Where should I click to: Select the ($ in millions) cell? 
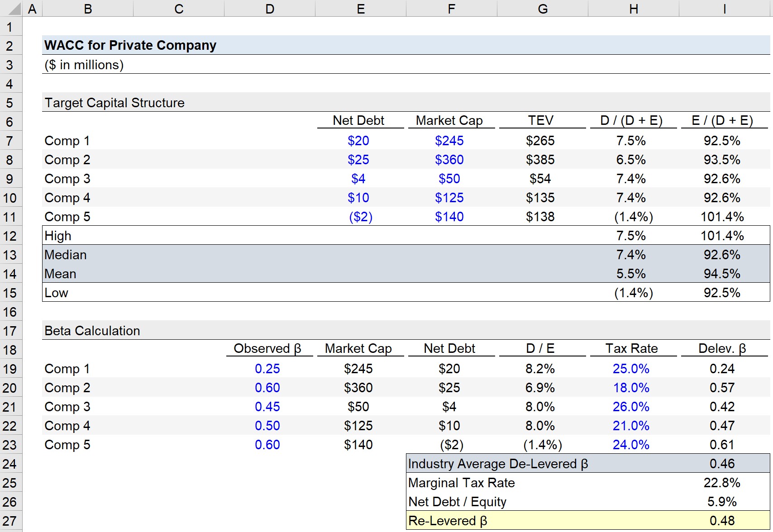coord(84,65)
